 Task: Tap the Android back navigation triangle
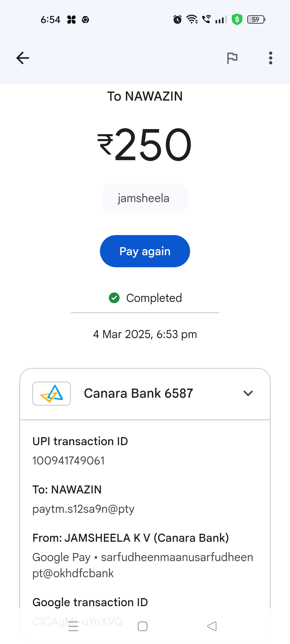point(212,626)
